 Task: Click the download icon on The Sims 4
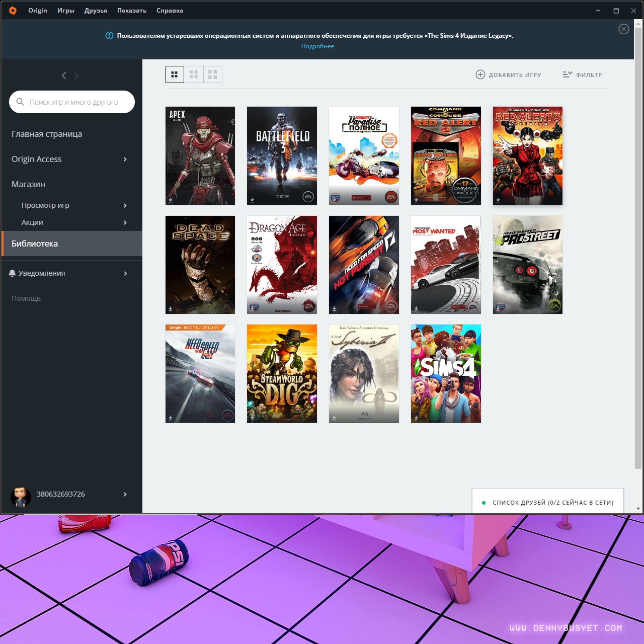(x=416, y=418)
